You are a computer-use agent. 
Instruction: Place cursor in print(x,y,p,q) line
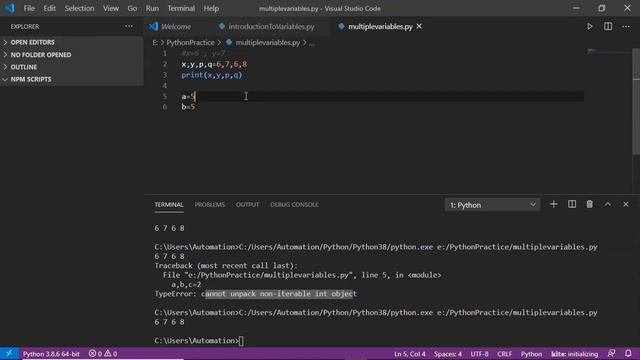point(211,75)
